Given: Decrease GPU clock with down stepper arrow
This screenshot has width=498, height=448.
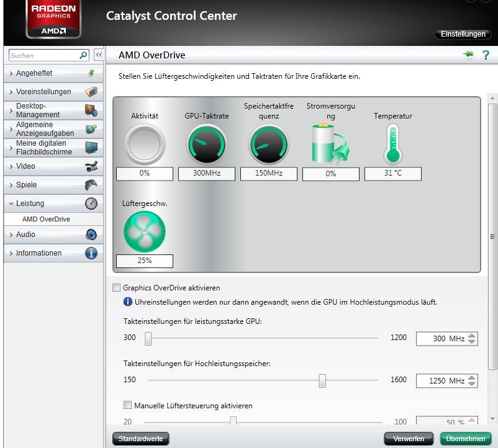Looking at the screenshot, I should pos(472,341).
